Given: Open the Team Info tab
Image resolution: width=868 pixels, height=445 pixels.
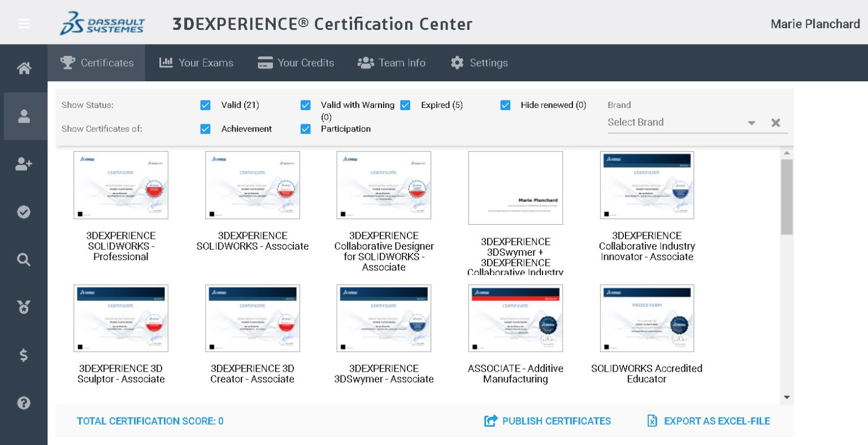Looking at the screenshot, I should click(392, 63).
